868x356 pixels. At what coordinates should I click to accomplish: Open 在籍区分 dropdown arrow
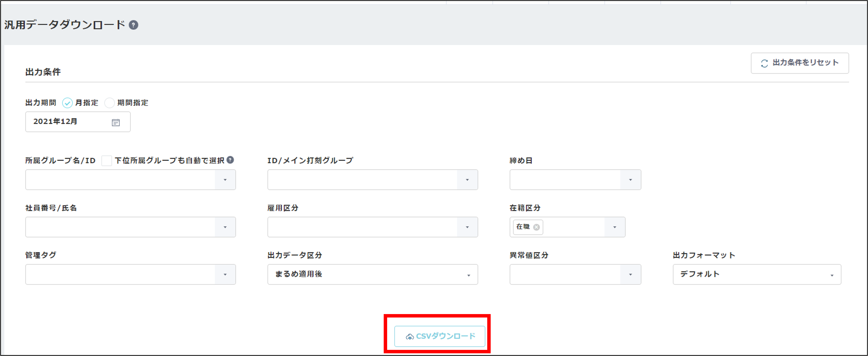point(615,227)
